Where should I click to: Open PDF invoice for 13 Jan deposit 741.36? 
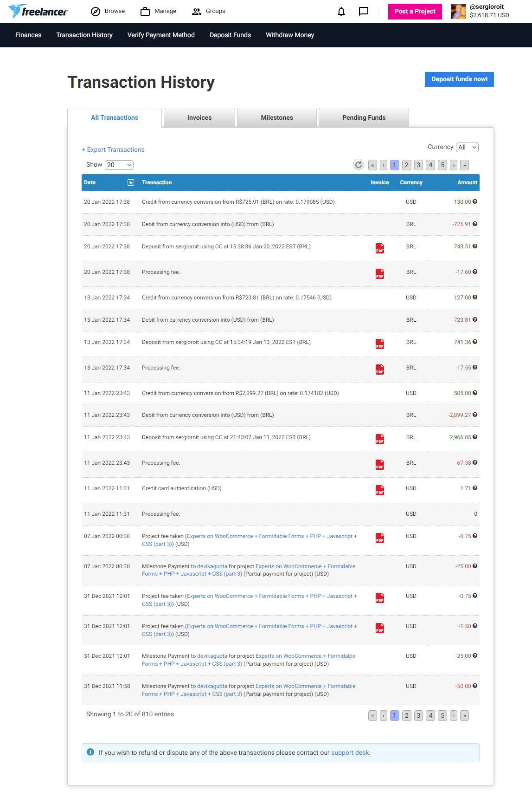pyautogui.click(x=380, y=344)
